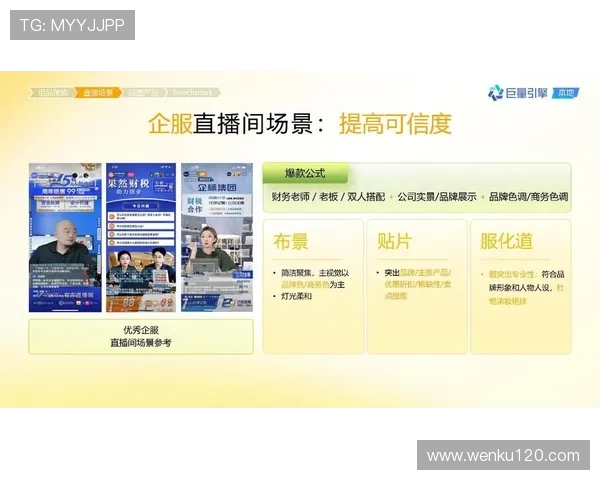Click the 简洁聚焦，主视觉以 bullet text
This screenshot has width=600, height=480.
click(315, 273)
